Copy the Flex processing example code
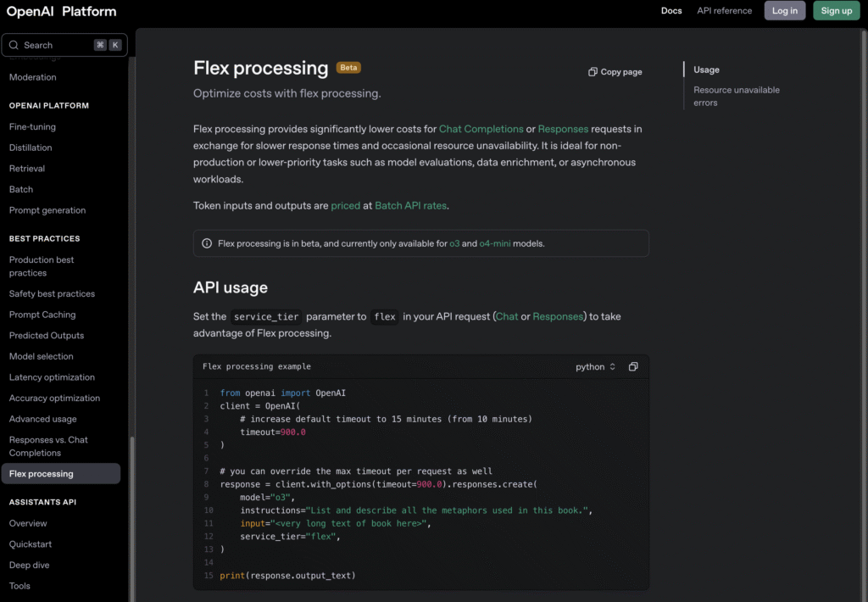868x602 pixels. (x=633, y=366)
